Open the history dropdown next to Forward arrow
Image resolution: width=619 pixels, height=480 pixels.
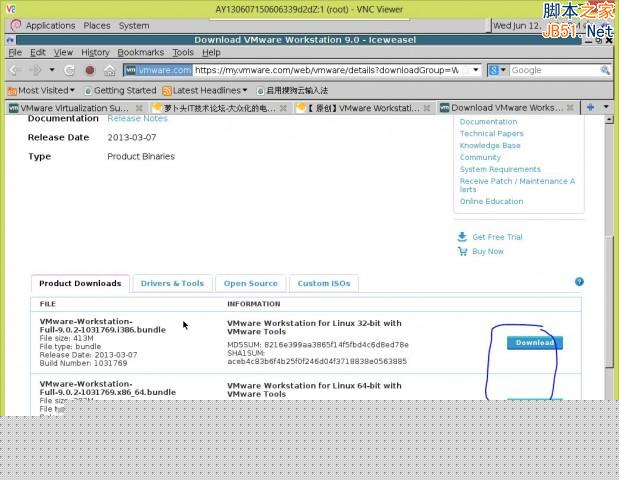52,70
